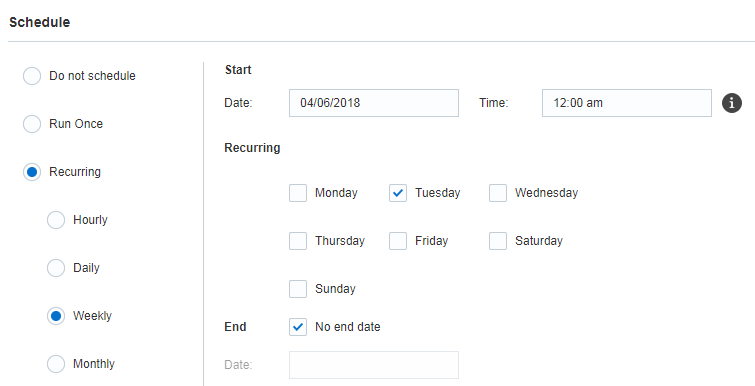Pick the Weekly recurrence option

pos(56,316)
